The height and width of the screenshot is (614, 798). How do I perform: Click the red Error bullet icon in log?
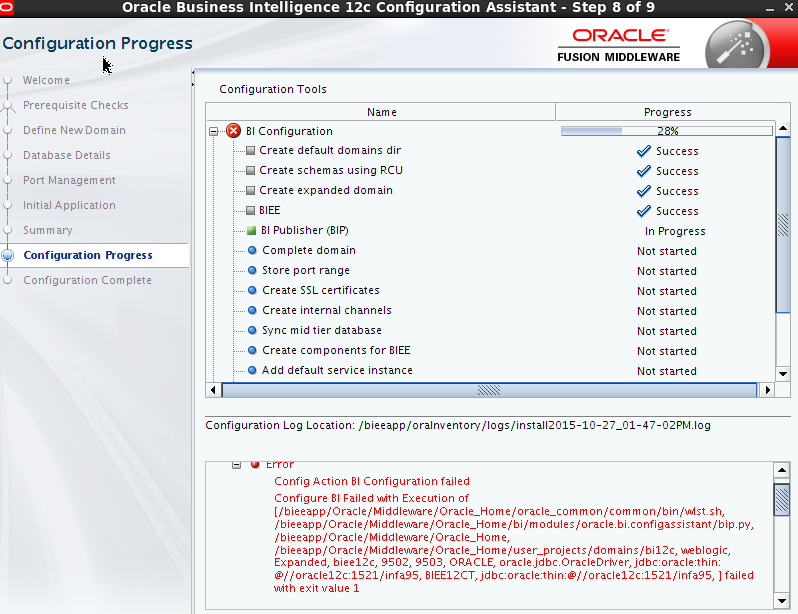pos(255,464)
